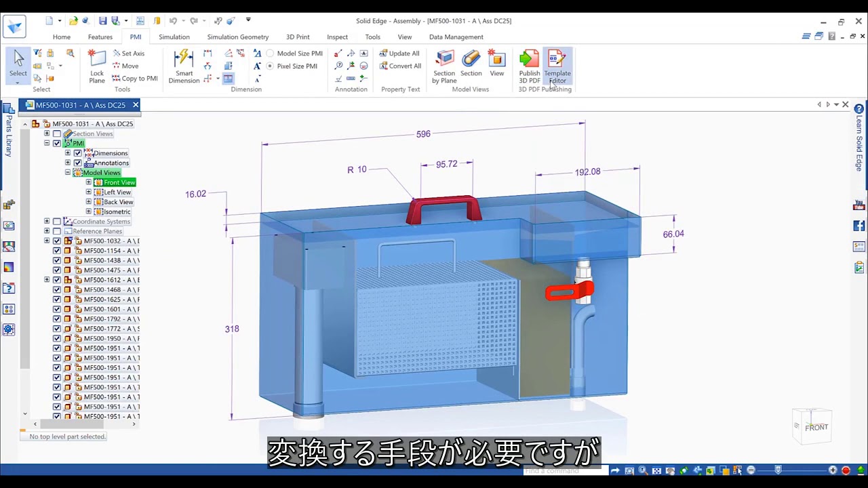Launch Publish 3D PDF
Image resolution: width=868 pixels, height=488 pixels.
point(530,66)
